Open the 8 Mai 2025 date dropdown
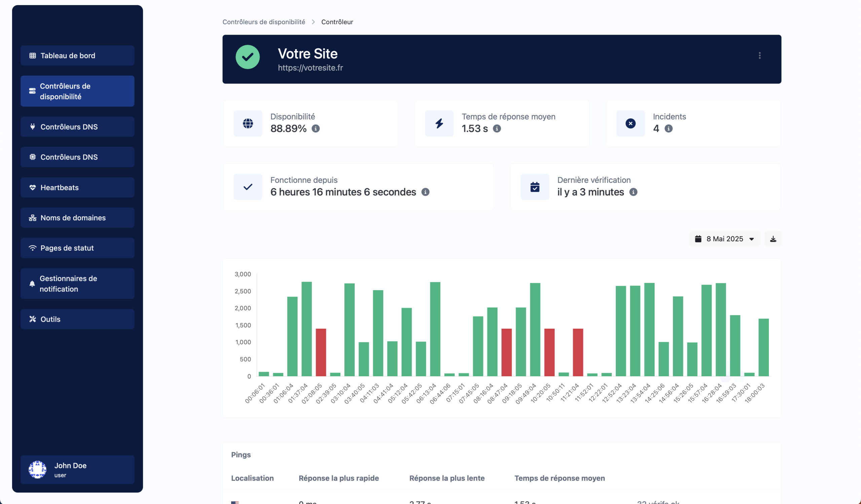861x504 pixels. (x=724, y=239)
